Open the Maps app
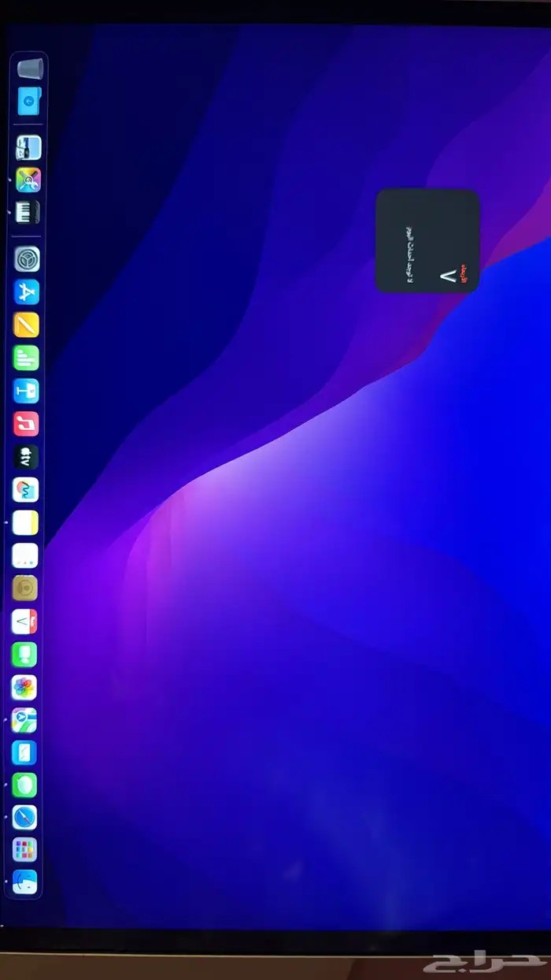The width and height of the screenshot is (551, 980). (x=24, y=720)
